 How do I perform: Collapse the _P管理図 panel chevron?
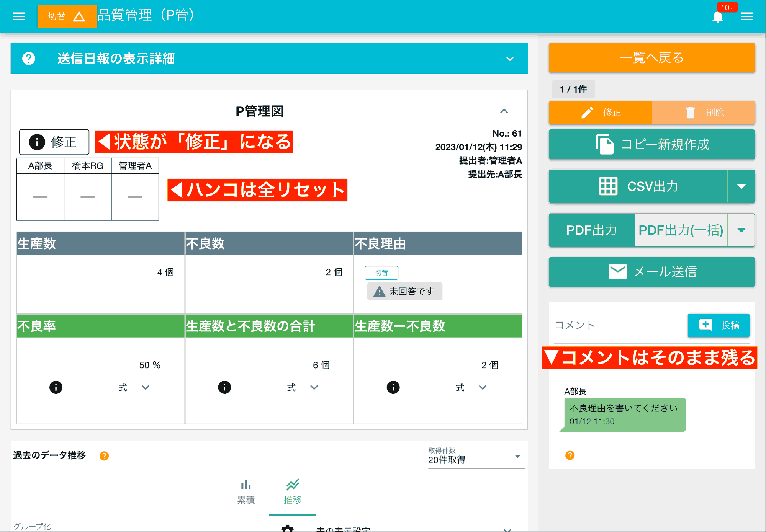point(504,111)
